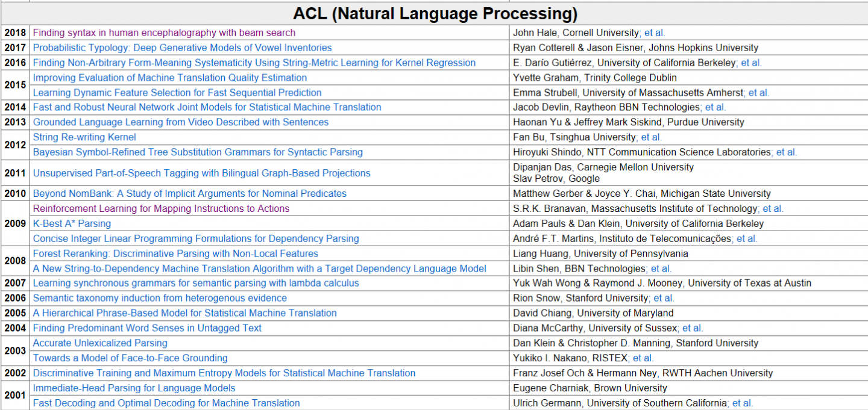The image size is (868, 410).
Task: Select text 'Slav Petrov, Google'
Action: click(556, 179)
